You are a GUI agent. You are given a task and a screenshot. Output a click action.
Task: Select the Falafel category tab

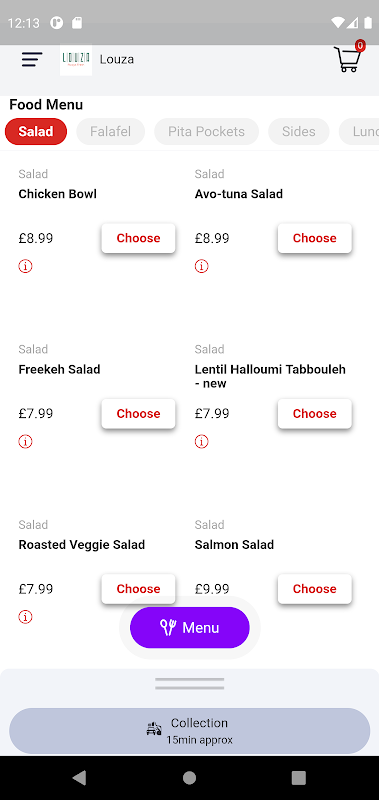(x=111, y=132)
